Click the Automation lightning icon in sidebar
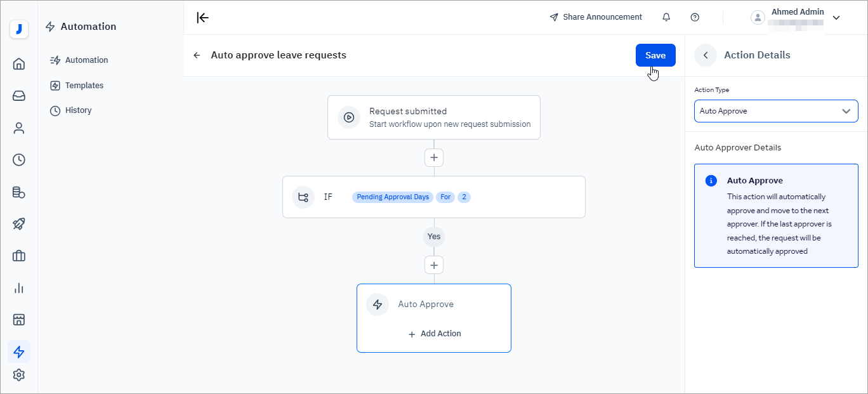This screenshot has width=868, height=394. pyautogui.click(x=19, y=351)
